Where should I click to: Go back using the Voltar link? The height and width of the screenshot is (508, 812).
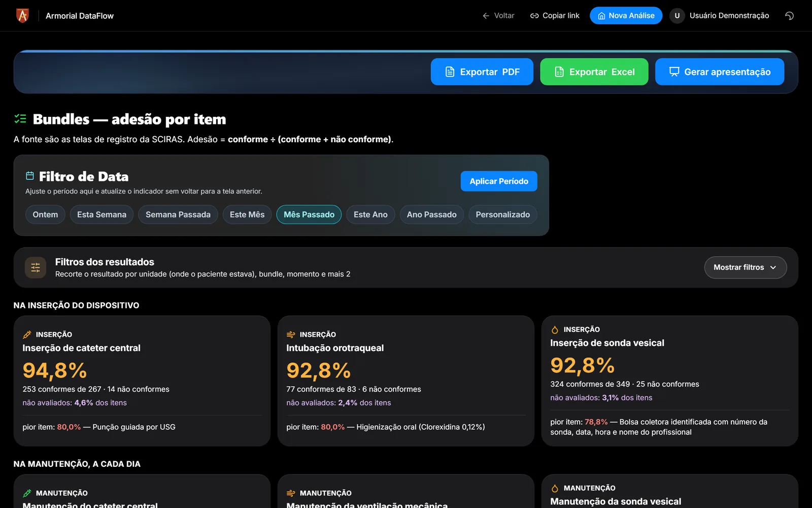(498, 16)
